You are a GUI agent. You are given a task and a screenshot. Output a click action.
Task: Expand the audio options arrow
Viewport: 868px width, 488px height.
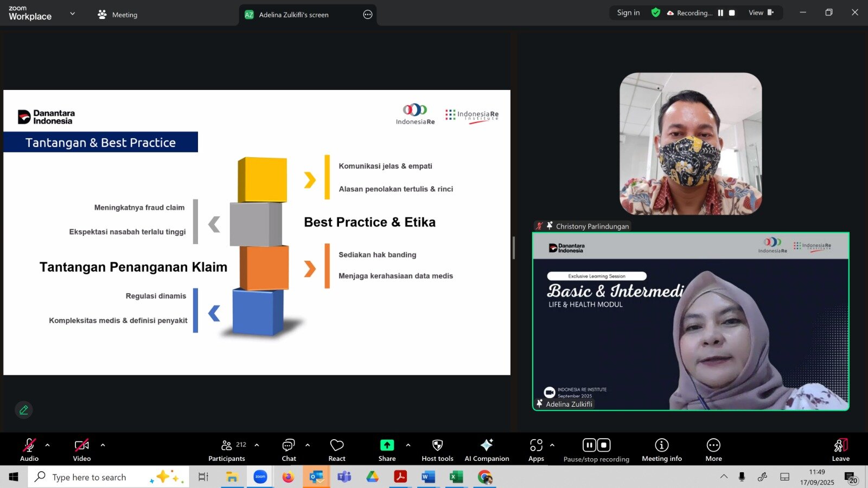click(48, 445)
